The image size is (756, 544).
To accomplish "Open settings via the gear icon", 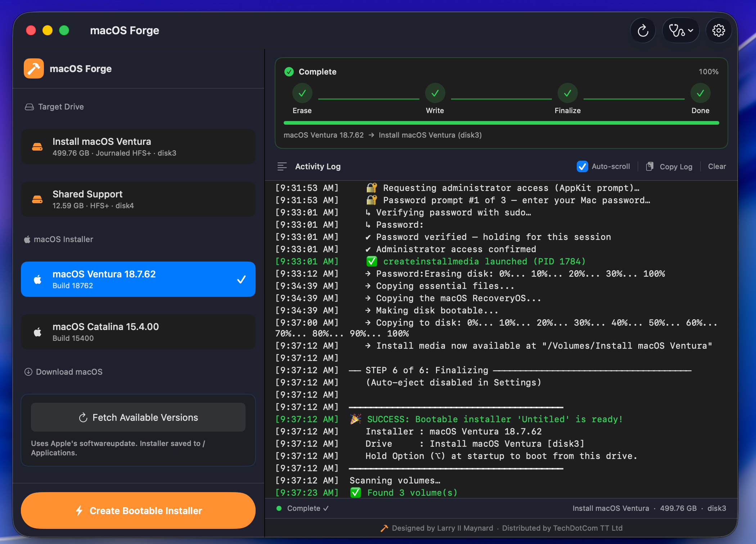I will tap(719, 31).
